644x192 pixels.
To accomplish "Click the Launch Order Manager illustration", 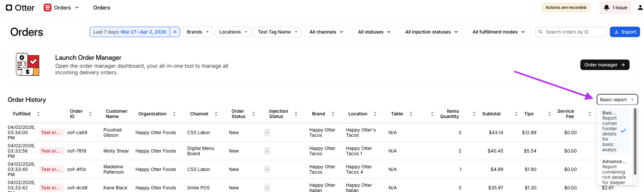I will (x=28, y=64).
